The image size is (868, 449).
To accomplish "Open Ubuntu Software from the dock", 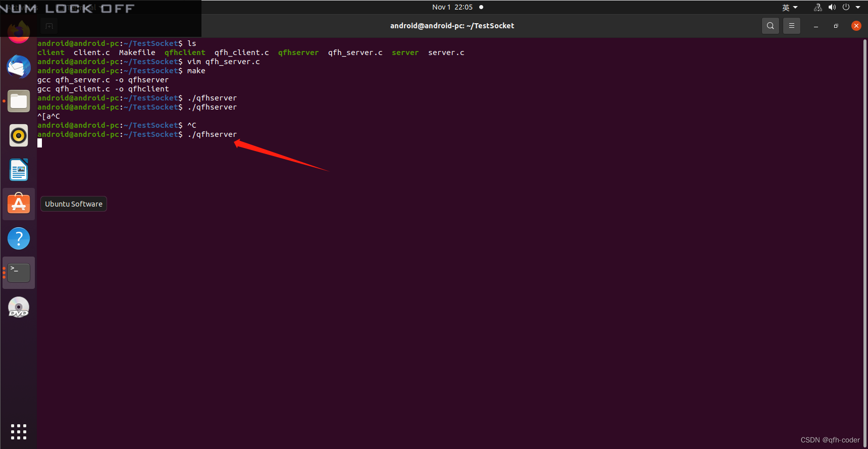I will (19, 204).
